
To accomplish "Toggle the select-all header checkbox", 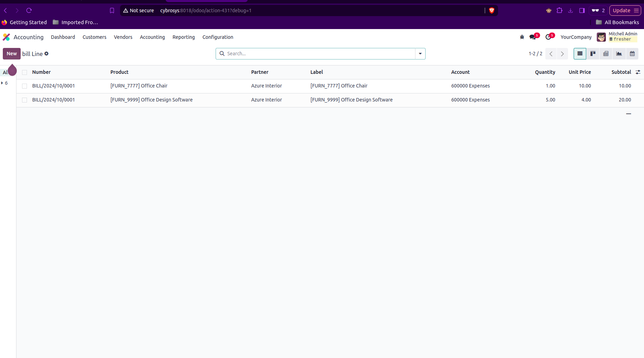I will tap(24, 72).
